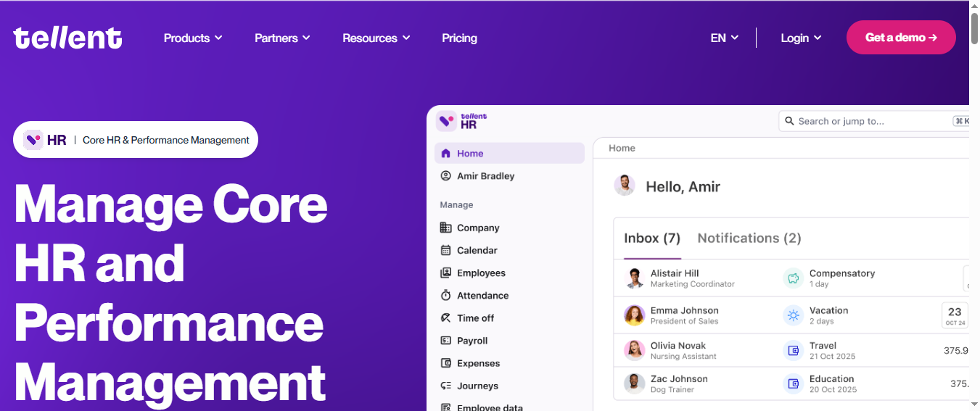980x411 pixels.
Task: Click the Olivia Novak name
Action: tap(678, 346)
